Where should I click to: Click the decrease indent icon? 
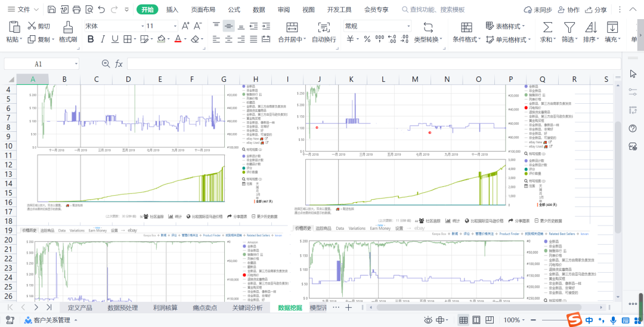click(253, 26)
